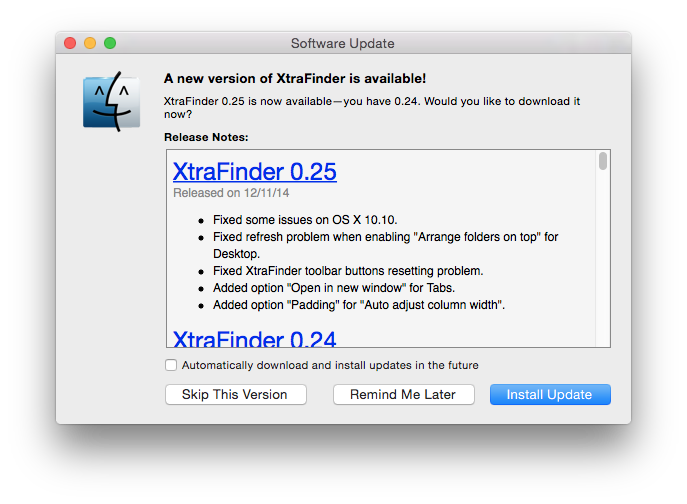Click "Fixed XtraFinder toolbar buttons resetting problem." line
The image size is (687, 504).
(x=348, y=271)
